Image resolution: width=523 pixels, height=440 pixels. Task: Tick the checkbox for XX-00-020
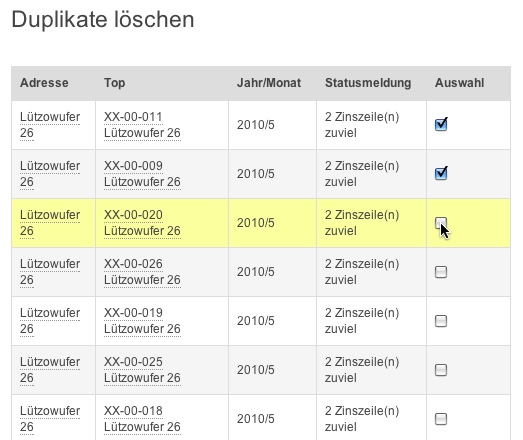(x=441, y=223)
